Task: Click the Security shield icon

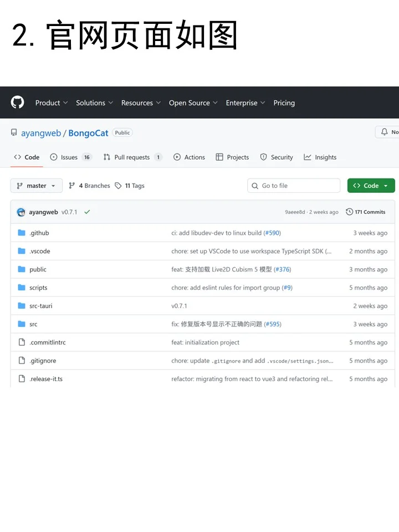Action: 264,157
